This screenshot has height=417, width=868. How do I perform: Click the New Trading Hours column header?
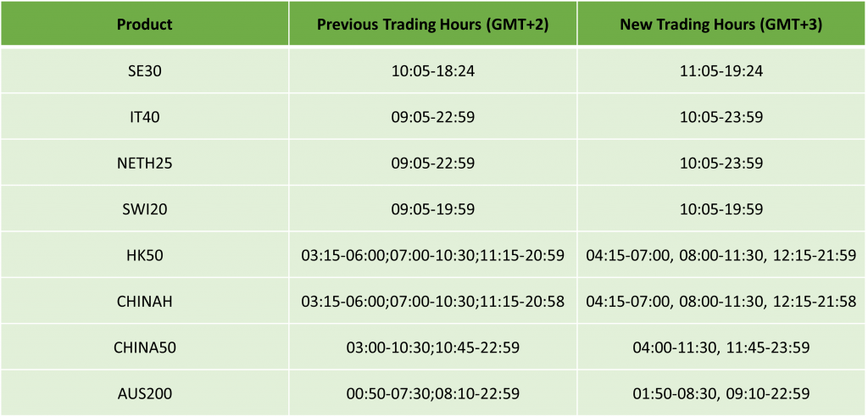point(721,24)
